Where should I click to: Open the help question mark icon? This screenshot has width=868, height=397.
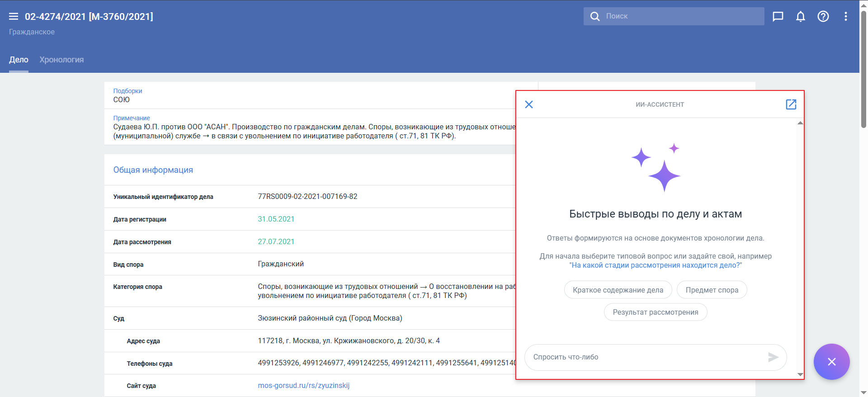tap(823, 16)
